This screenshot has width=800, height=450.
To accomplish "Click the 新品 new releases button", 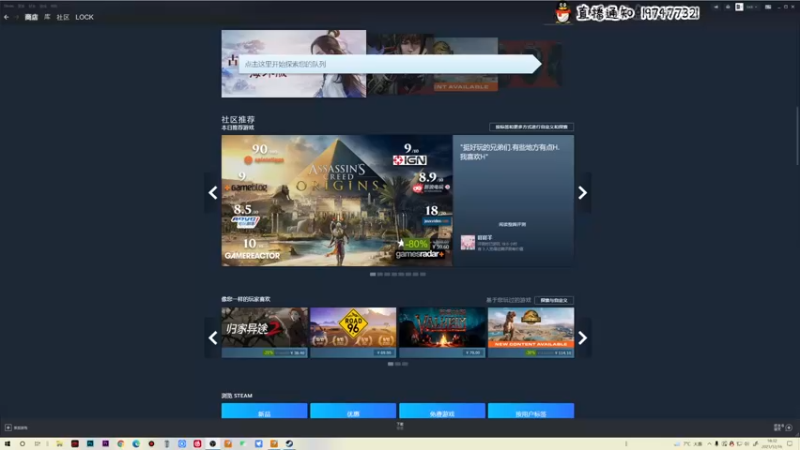I will coord(264,411).
